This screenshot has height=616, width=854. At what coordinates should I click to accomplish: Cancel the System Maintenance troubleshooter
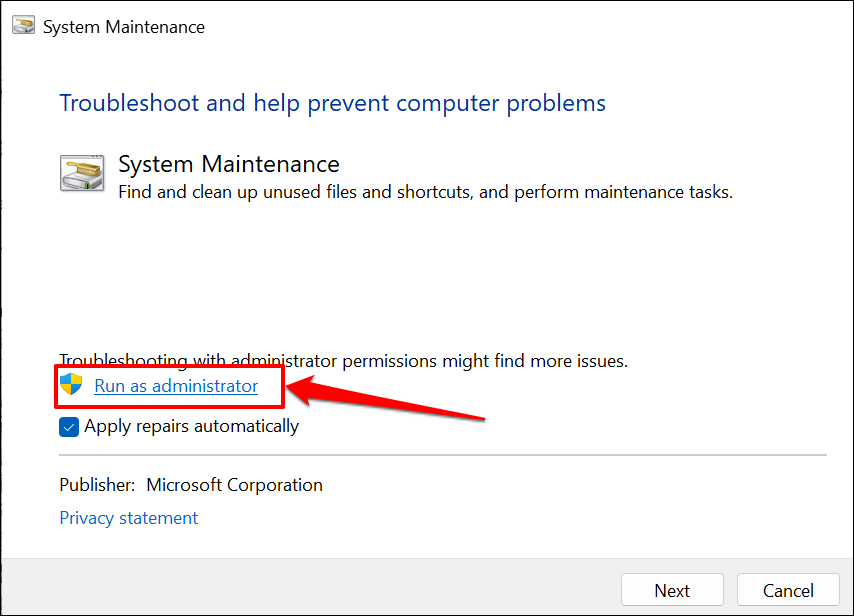(788, 590)
